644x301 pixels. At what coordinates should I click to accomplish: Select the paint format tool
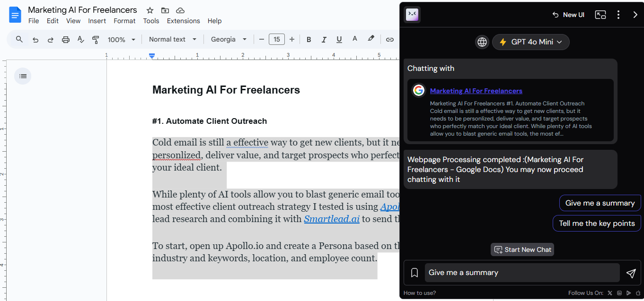point(96,40)
